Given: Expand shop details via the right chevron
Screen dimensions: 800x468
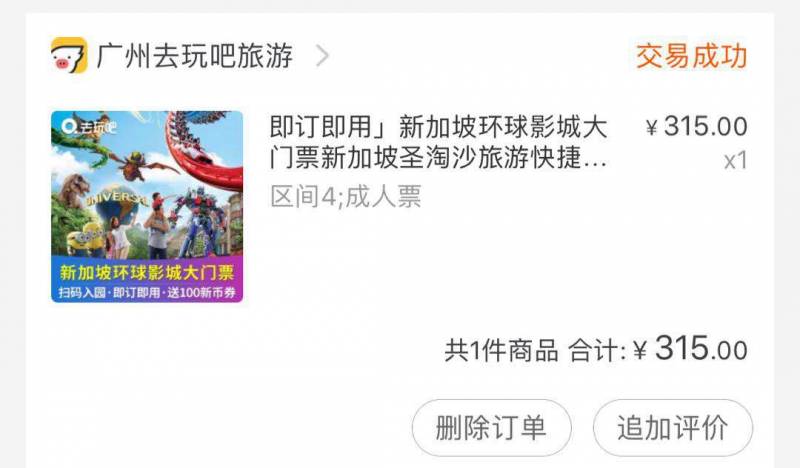Looking at the screenshot, I should (x=322, y=56).
